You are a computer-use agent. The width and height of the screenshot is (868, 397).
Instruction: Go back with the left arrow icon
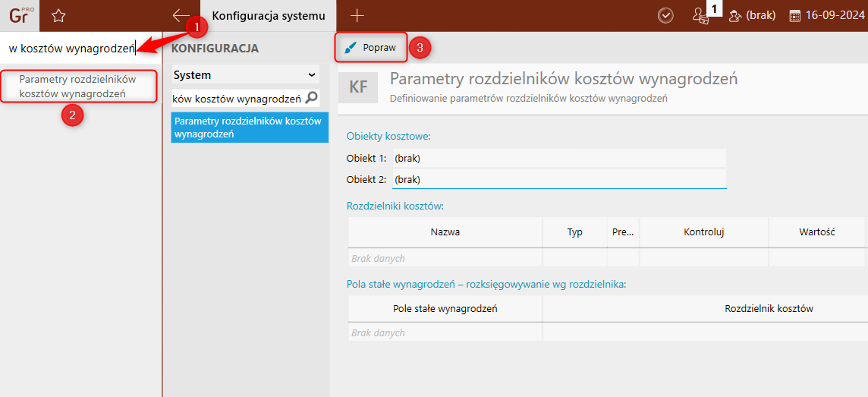click(181, 15)
